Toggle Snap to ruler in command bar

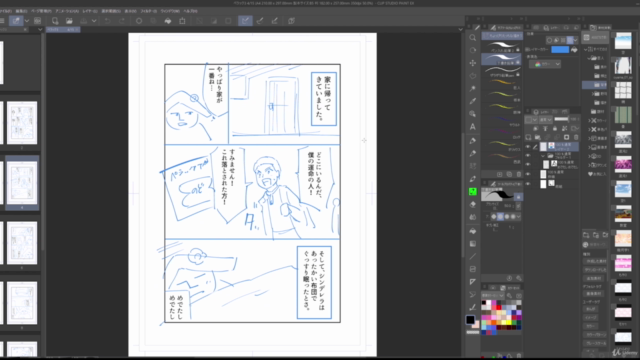[245, 21]
